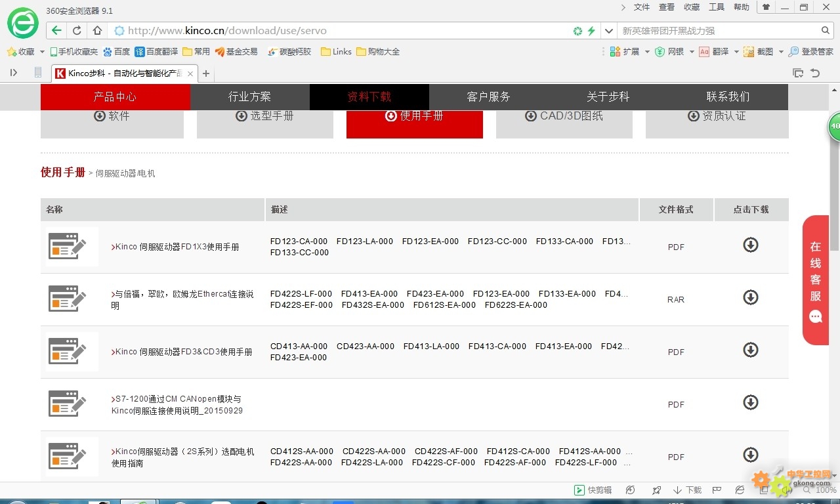
Task: Expand the 扩展 dropdown arrow
Action: pos(647,52)
